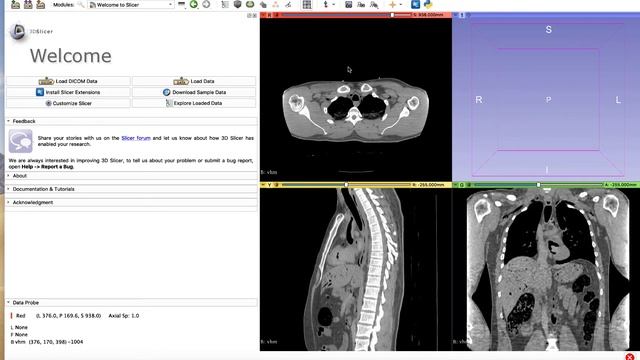Click the Customize Slicer button
The height and width of the screenshot is (360, 640).
point(69,103)
